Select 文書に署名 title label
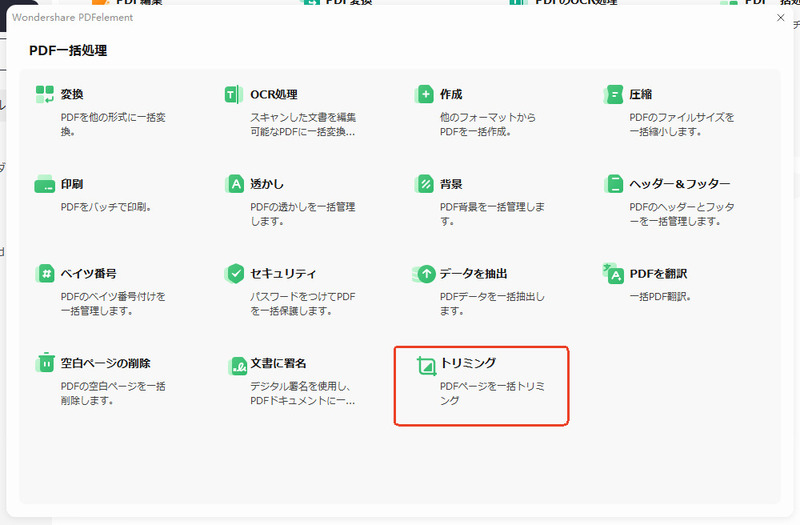This screenshot has width=800, height=525. pos(279,363)
